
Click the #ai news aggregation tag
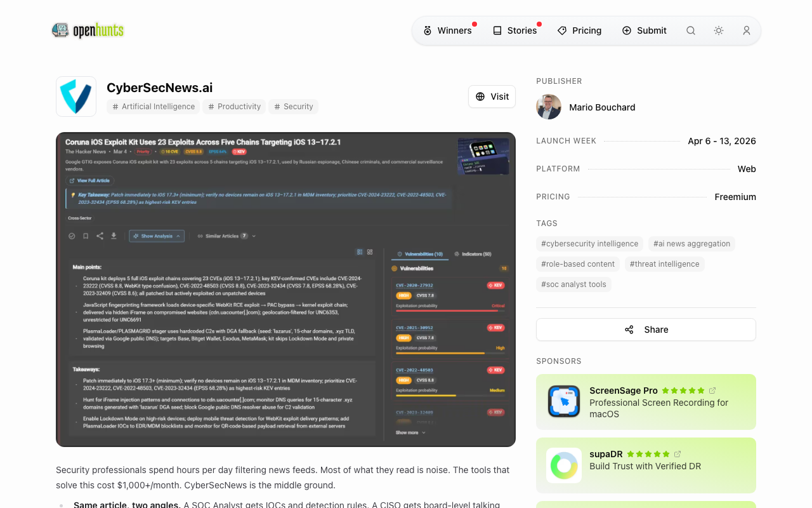(691, 244)
